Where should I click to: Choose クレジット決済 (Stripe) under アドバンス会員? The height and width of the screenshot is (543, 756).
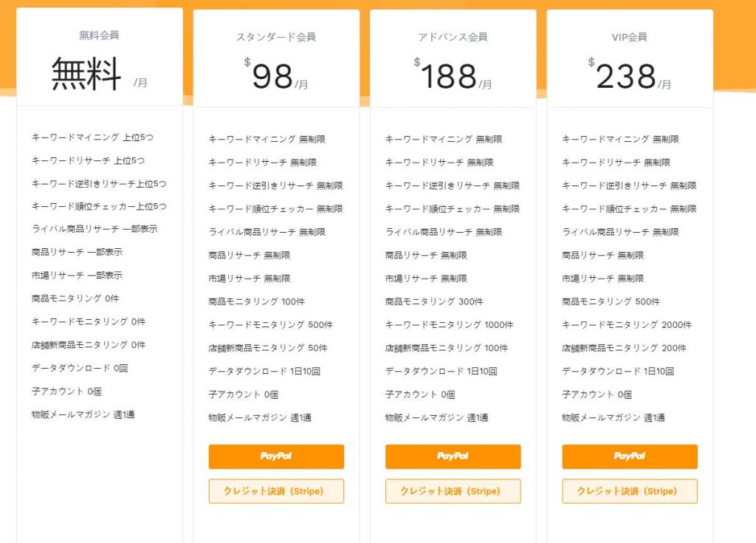[x=453, y=491]
